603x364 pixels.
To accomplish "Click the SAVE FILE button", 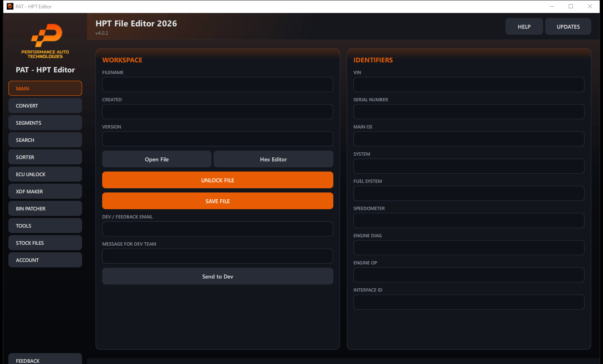I will [x=218, y=201].
